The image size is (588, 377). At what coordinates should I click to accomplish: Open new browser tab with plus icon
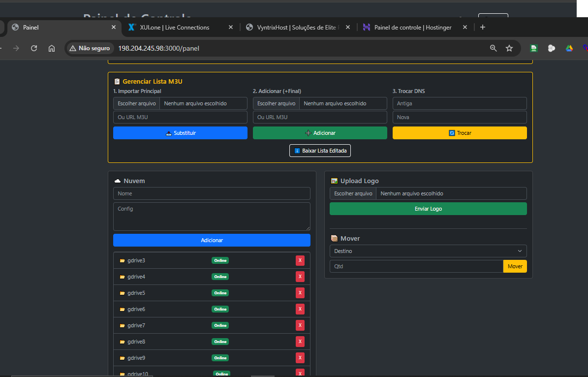pos(482,28)
